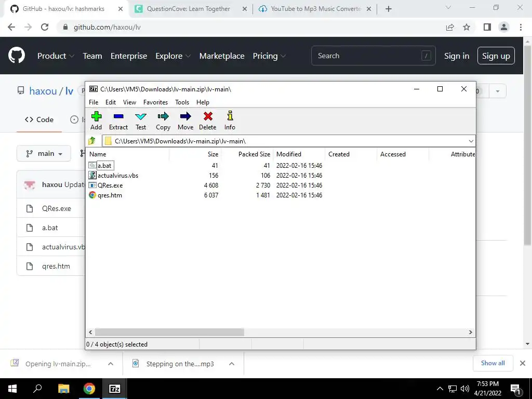Open the main branch dropdown

click(44, 154)
